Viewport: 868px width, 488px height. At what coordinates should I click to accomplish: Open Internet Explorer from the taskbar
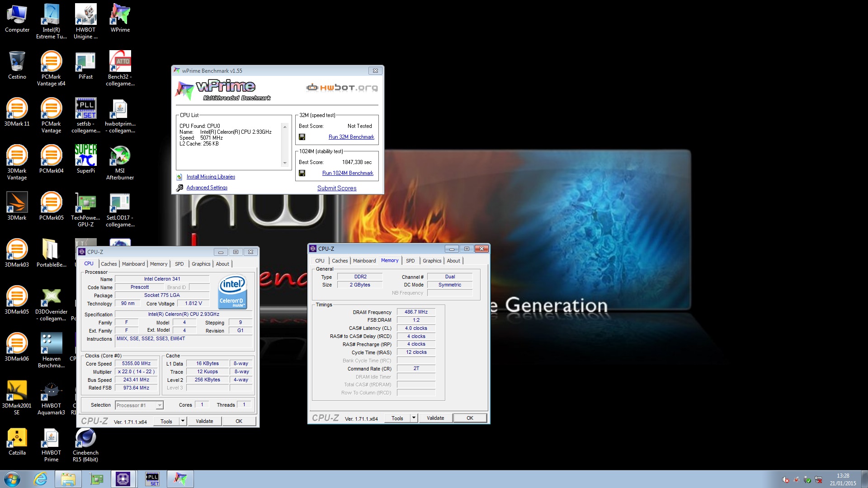tap(41, 479)
